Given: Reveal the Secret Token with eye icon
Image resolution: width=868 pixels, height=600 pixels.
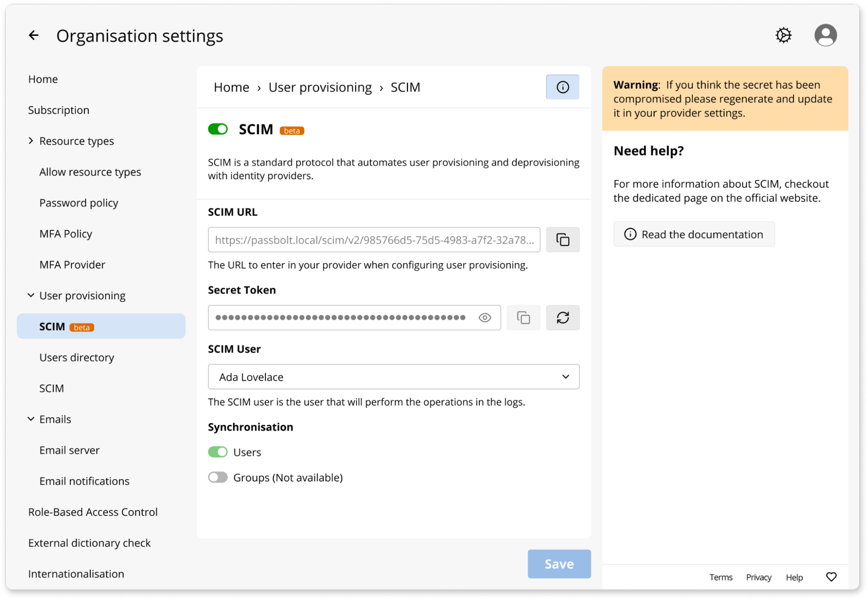Looking at the screenshot, I should tap(485, 318).
